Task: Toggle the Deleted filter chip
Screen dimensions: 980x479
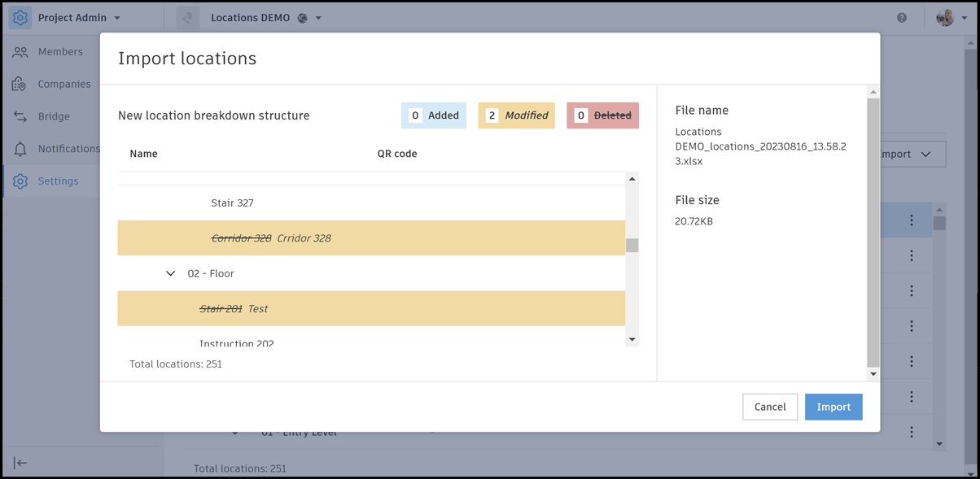Action: coord(602,115)
